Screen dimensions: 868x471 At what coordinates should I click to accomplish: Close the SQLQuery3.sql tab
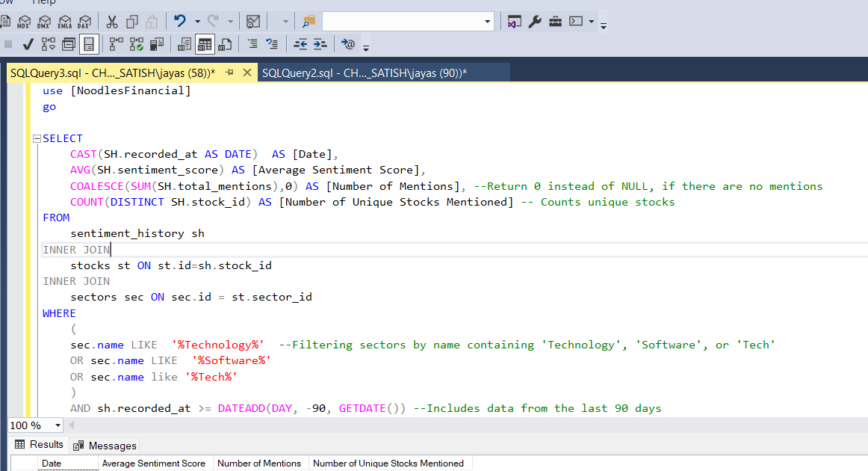[x=247, y=73]
